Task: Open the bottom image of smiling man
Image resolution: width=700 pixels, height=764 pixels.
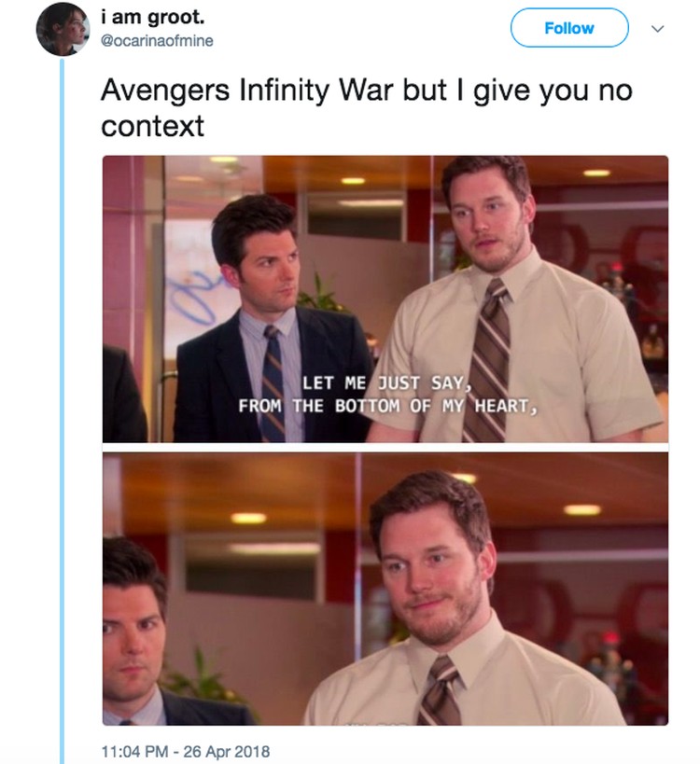Action: point(385,589)
